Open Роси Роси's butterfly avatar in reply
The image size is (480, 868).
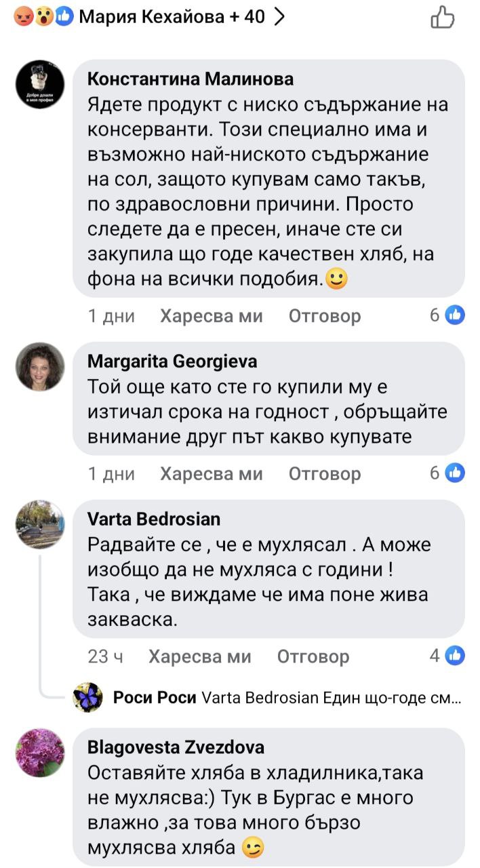point(88,697)
